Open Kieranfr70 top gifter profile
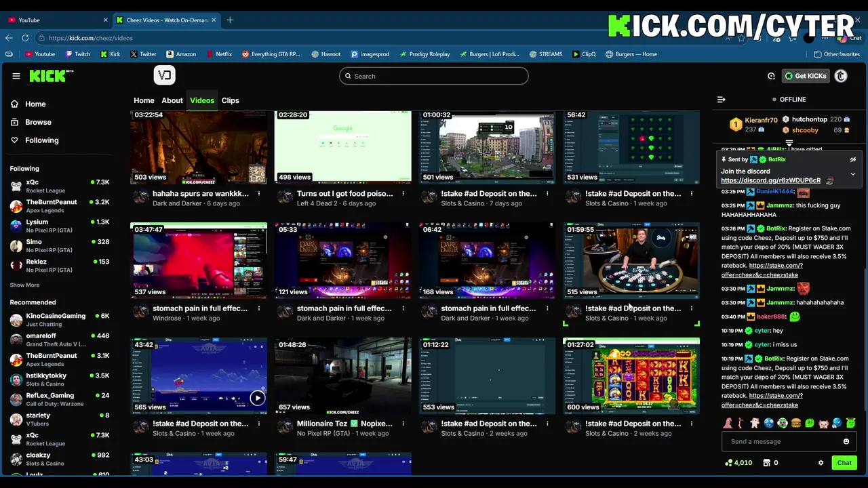This screenshot has width=868, height=488. click(x=761, y=120)
